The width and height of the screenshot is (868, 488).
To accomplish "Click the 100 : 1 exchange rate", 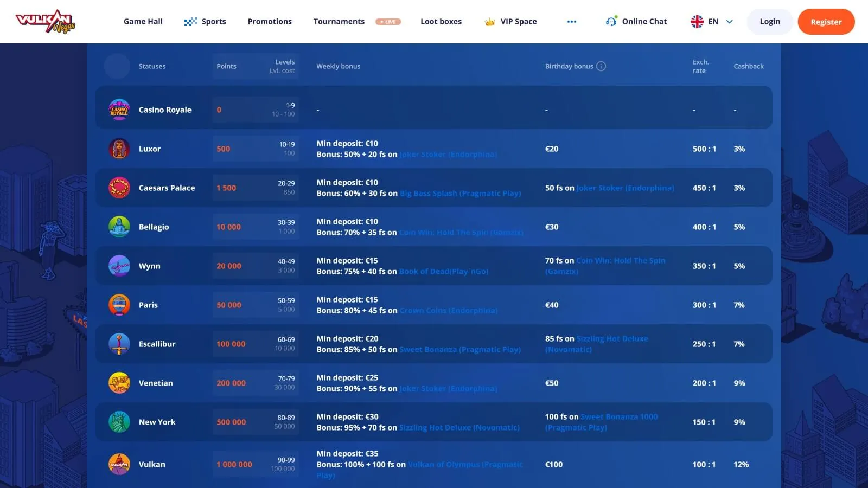I will [x=704, y=465].
